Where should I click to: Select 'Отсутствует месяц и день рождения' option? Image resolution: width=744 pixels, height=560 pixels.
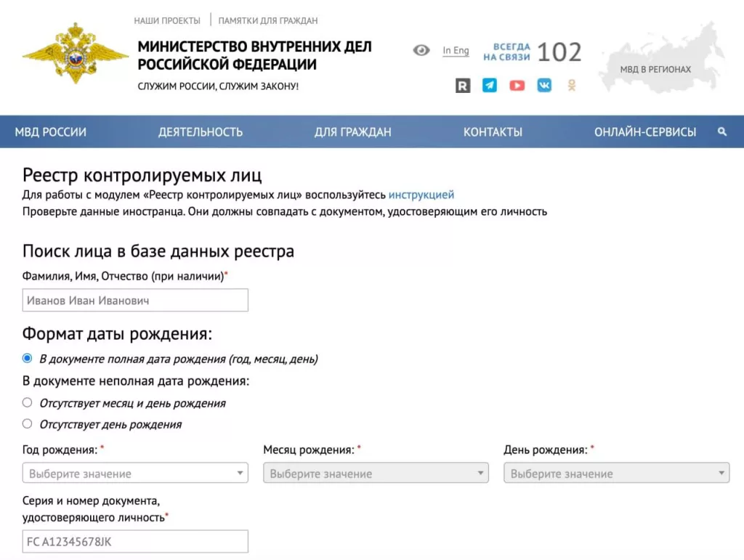point(27,402)
